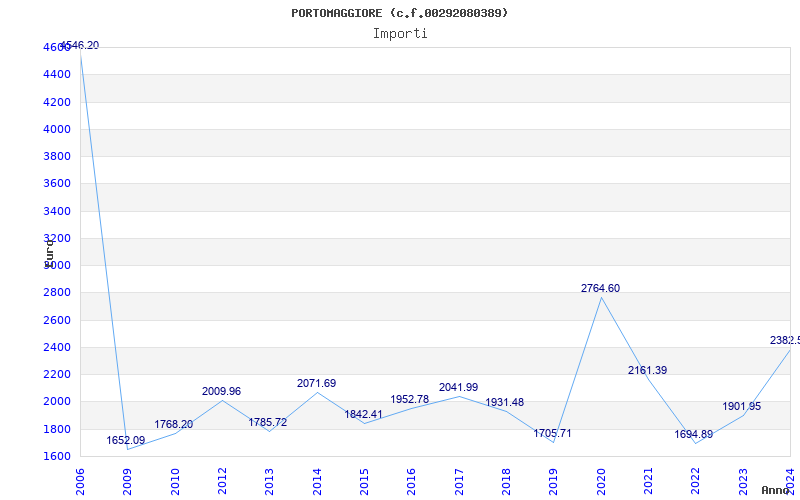This screenshot has height=500, width=800.
Task: Click the Anno axis title
Action: 774,490
